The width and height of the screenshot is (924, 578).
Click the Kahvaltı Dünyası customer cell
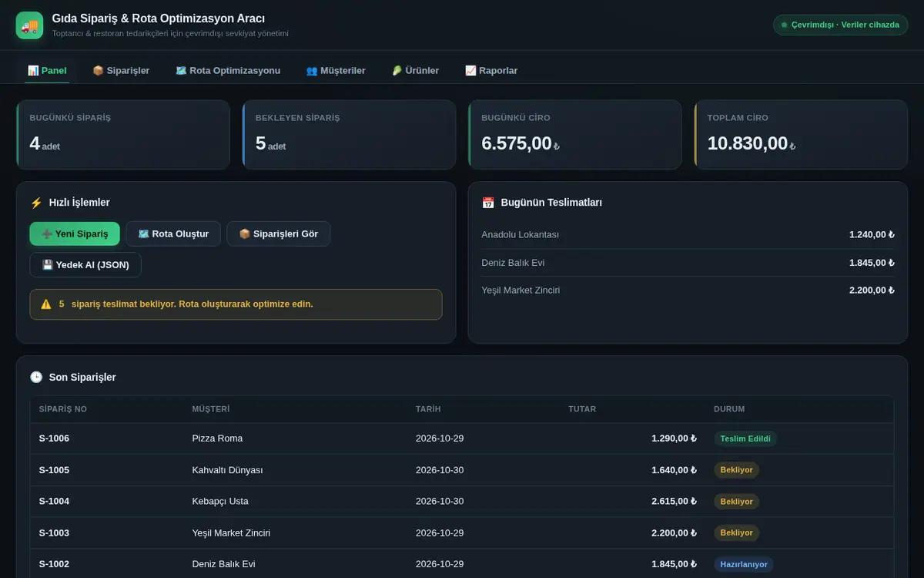pos(228,470)
